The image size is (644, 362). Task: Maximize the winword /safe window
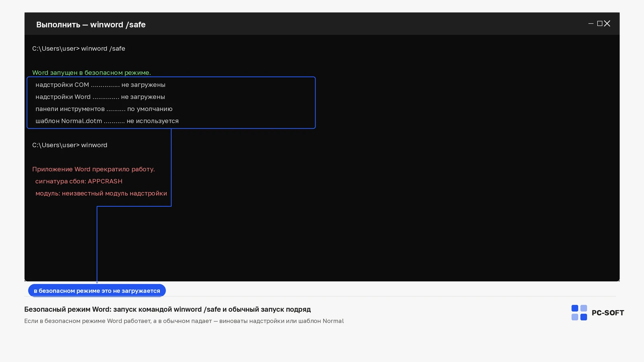pos(600,24)
